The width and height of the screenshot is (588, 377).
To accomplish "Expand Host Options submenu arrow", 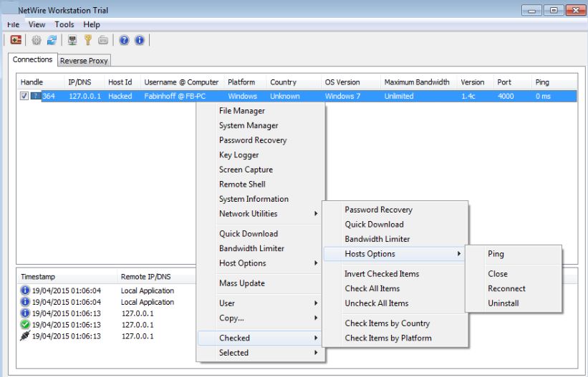I will click(x=316, y=263).
